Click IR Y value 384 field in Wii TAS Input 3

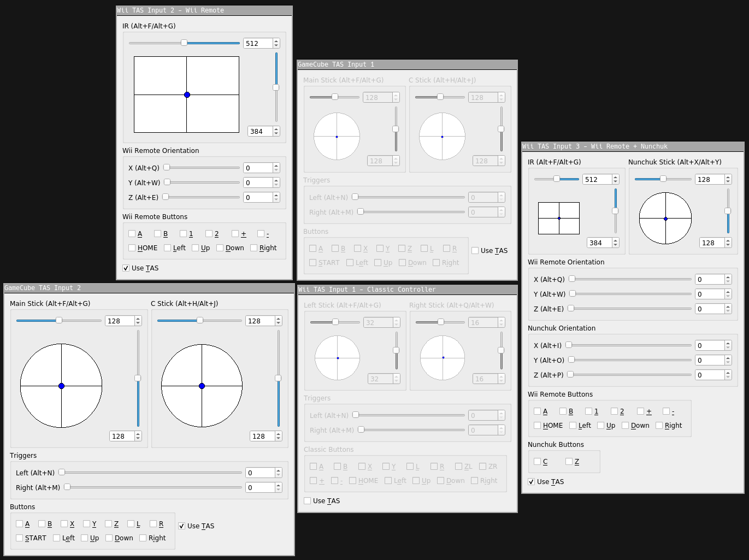tap(603, 243)
